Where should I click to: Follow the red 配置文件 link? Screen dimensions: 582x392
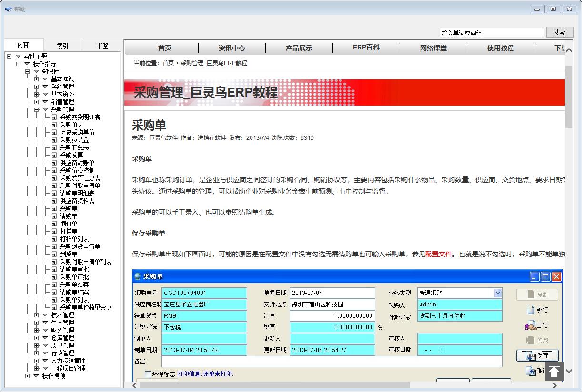point(438,254)
